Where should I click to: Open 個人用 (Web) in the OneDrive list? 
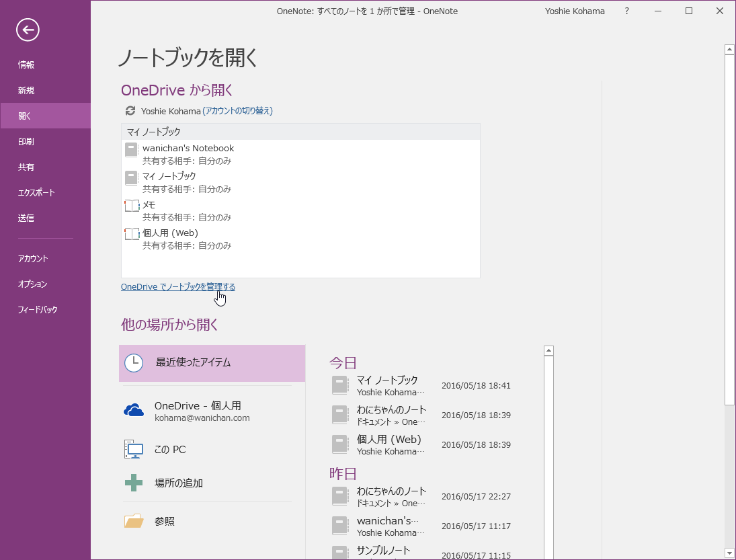point(300,239)
